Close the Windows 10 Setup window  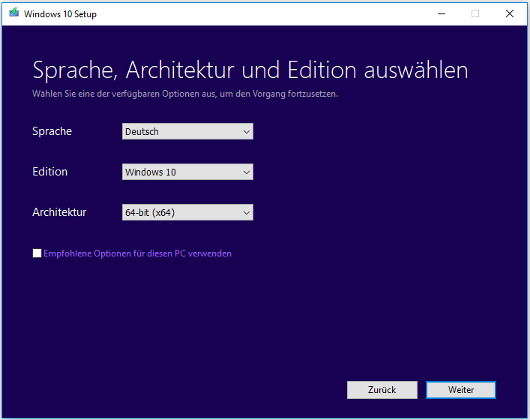coord(510,13)
